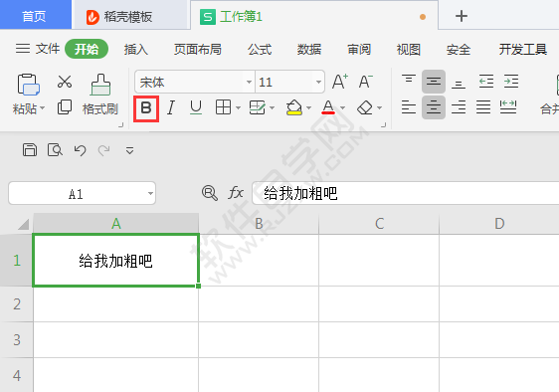Toggle Italic formatting

tap(171, 107)
